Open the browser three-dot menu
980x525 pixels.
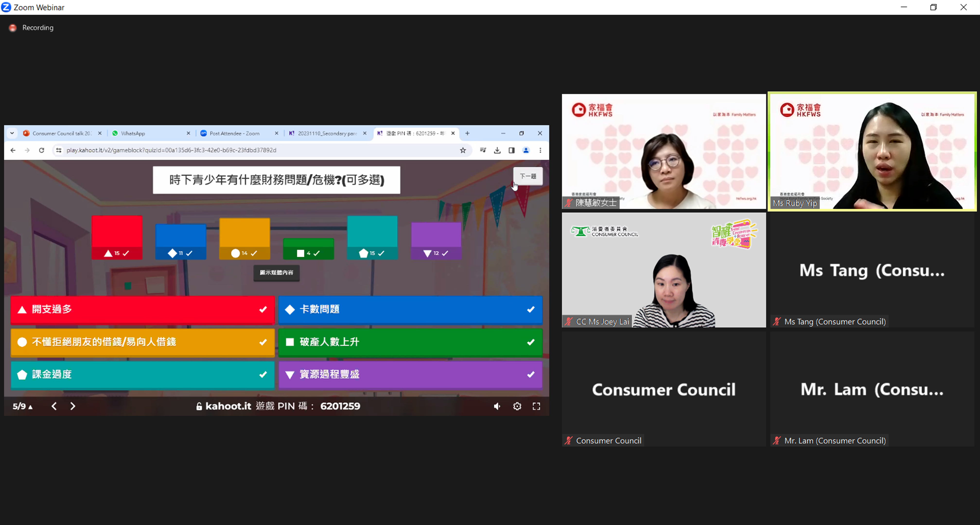(x=540, y=150)
